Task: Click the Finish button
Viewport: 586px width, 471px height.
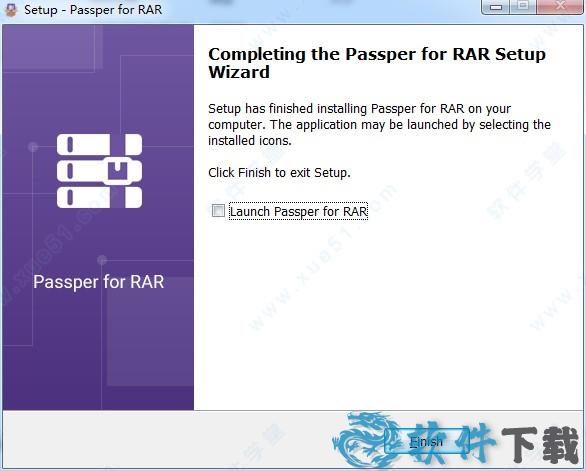Action: point(426,442)
